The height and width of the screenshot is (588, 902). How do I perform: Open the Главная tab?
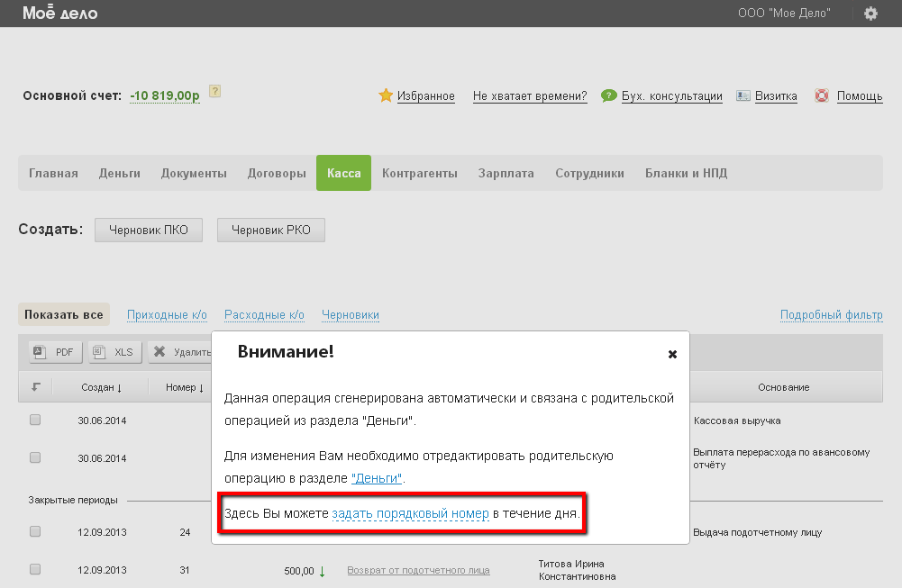(53, 173)
